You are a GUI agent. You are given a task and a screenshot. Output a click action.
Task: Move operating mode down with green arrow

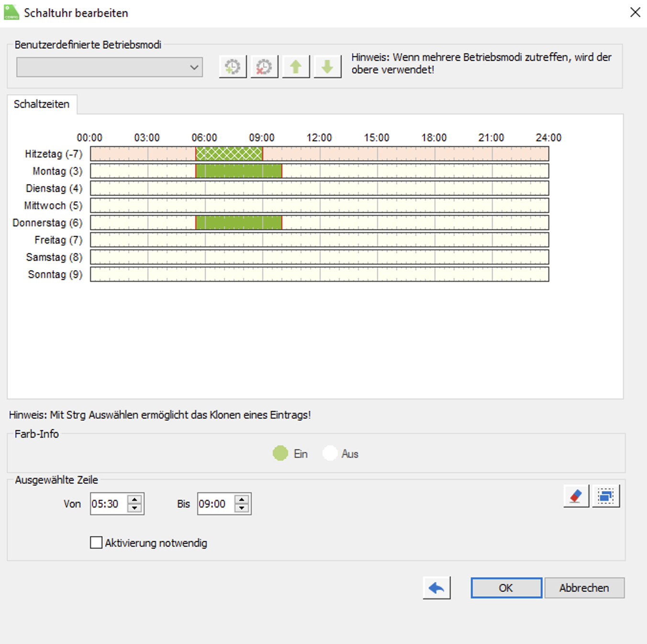tap(327, 67)
